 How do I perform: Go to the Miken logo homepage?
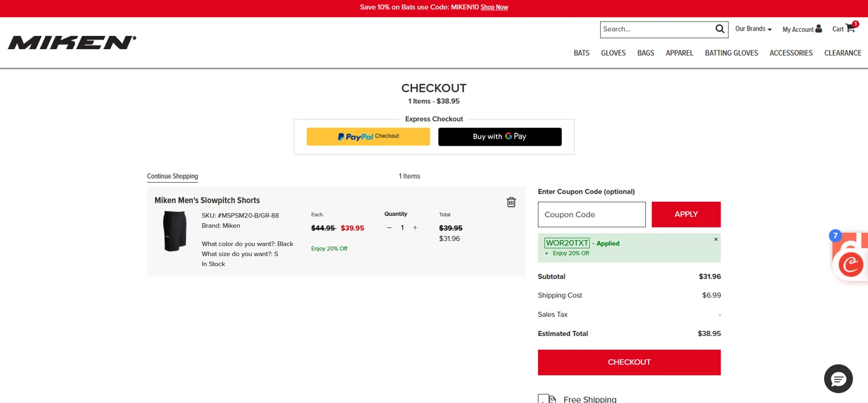point(72,43)
